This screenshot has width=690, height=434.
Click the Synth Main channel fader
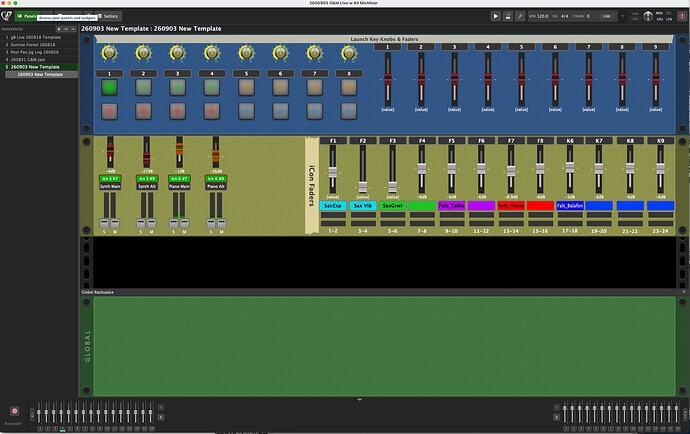point(110,152)
